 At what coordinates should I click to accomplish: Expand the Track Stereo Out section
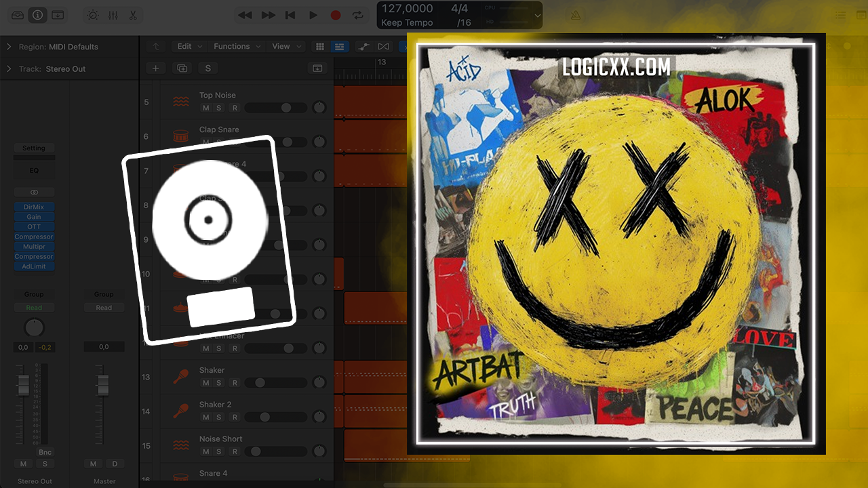[x=9, y=68]
